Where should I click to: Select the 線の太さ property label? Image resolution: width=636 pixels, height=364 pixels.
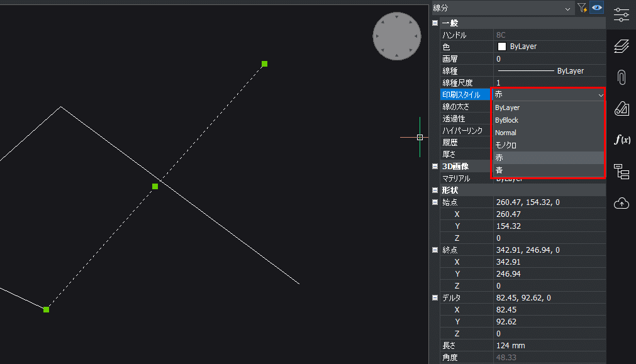point(455,107)
